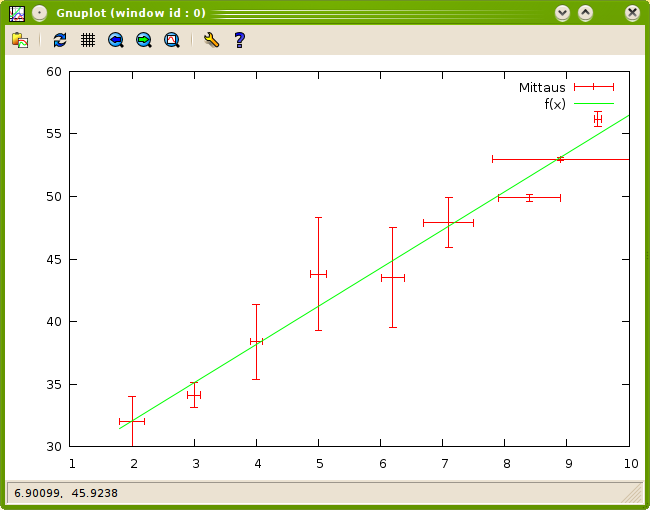
Task: Click x-axis label 10
Action: 631,464
